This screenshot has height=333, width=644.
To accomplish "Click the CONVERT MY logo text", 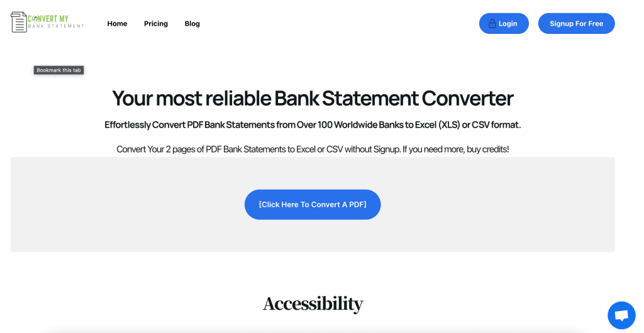I will pyautogui.click(x=48, y=18).
